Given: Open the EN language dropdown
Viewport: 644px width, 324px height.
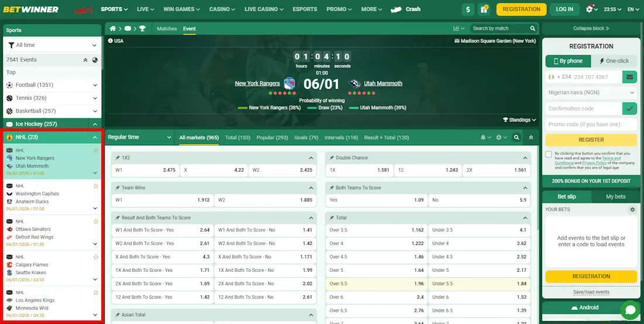Looking at the screenshot, I should [633, 9].
